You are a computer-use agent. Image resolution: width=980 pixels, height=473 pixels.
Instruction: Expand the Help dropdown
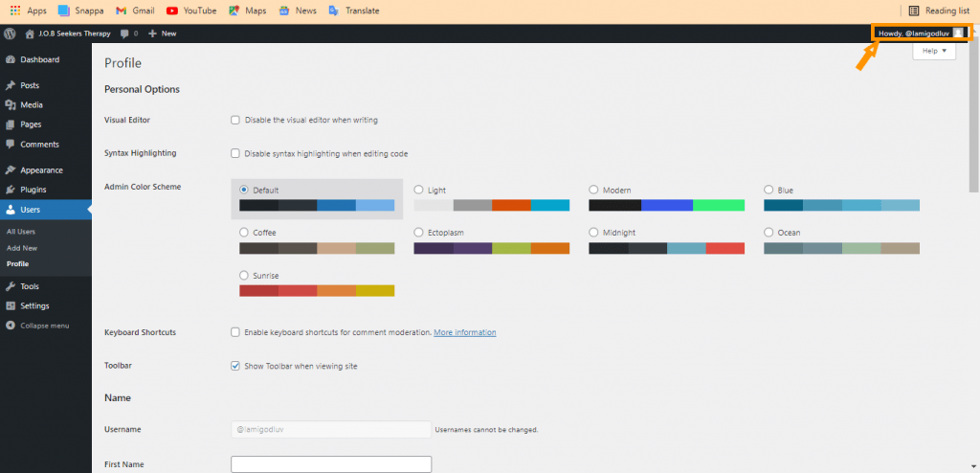click(x=934, y=51)
